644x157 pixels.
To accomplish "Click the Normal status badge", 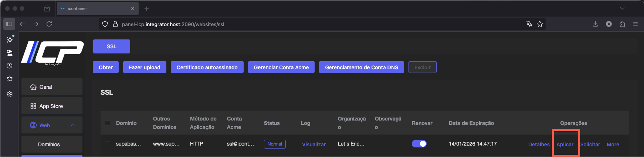I will pyautogui.click(x=275, y=144).
